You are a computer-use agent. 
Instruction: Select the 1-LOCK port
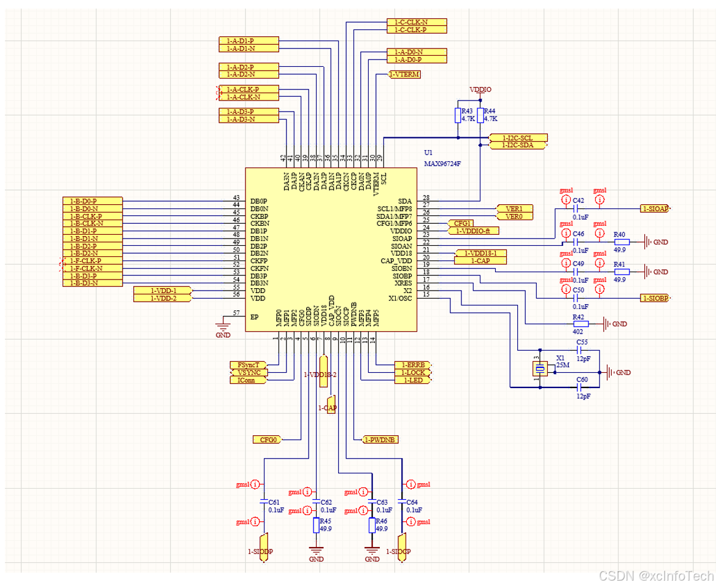pos(414,373)
